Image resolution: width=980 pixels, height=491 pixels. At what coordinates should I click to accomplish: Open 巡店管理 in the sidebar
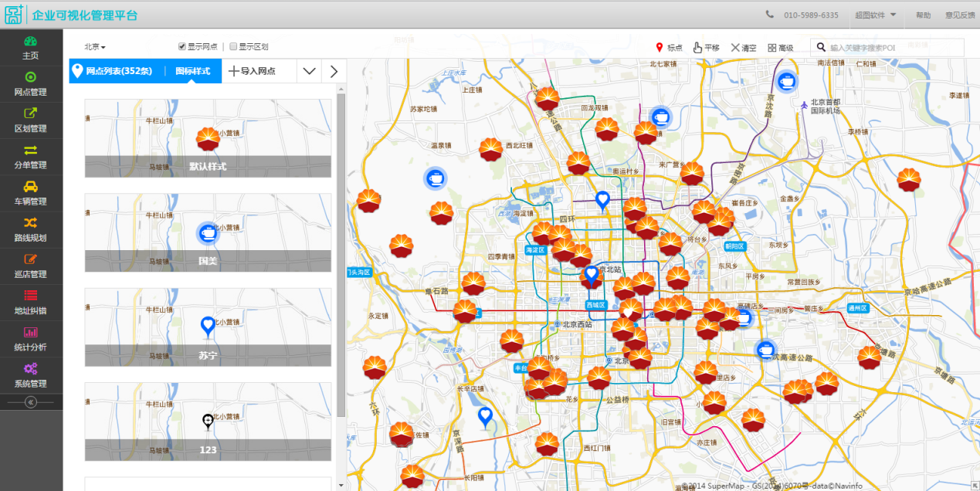[31, 266]
